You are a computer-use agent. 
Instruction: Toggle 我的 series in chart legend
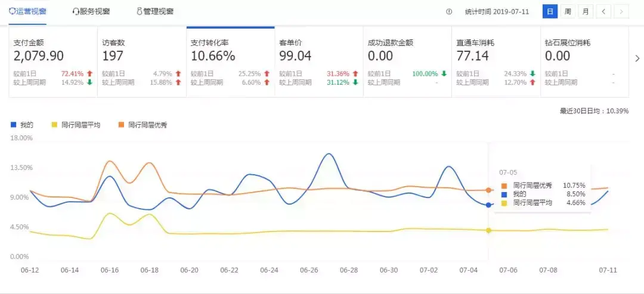tap(22, 125)
